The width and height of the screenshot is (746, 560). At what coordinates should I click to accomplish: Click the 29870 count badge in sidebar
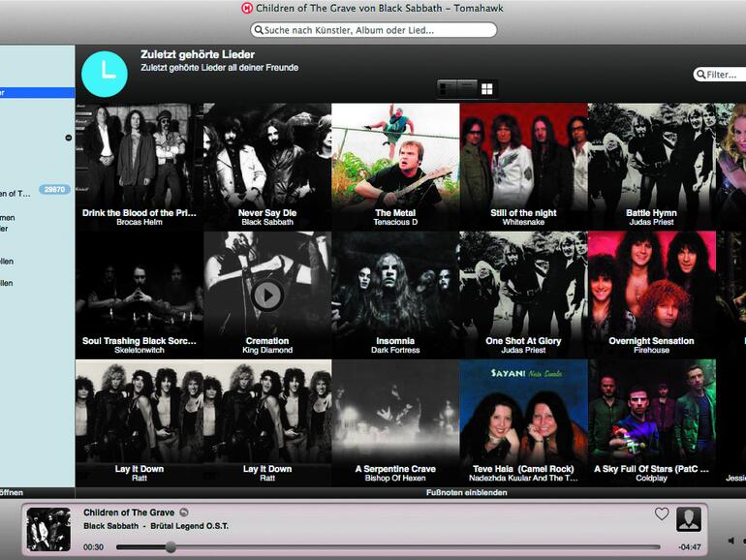pos(54,189)
